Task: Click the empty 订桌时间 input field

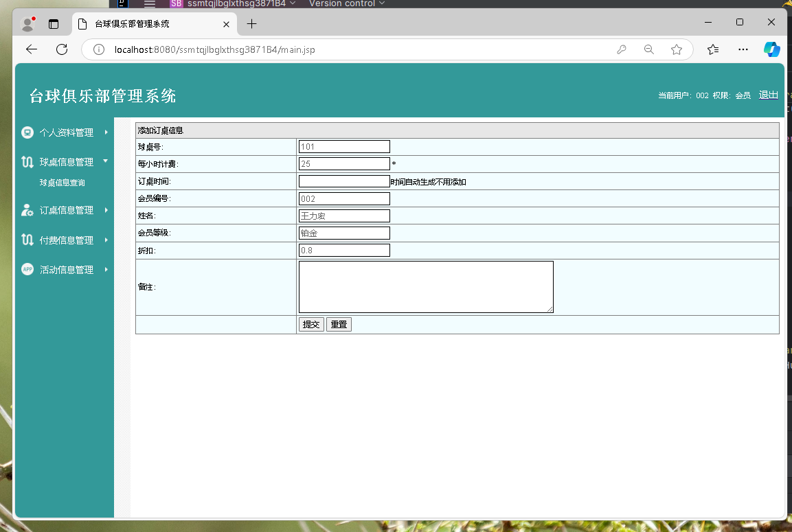Action: coord(344,181)
